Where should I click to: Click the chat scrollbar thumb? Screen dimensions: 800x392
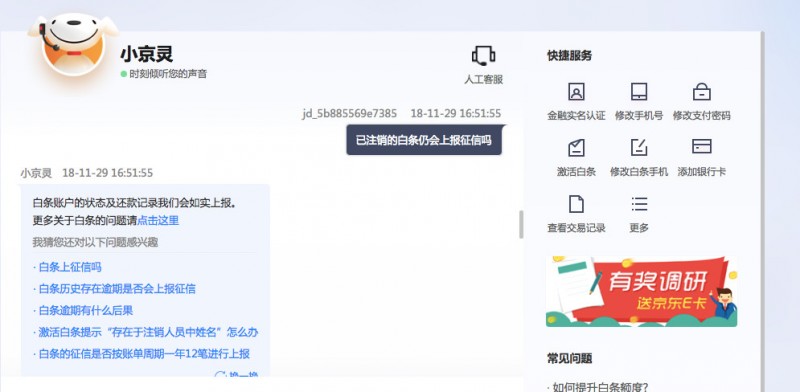point(521,225)
